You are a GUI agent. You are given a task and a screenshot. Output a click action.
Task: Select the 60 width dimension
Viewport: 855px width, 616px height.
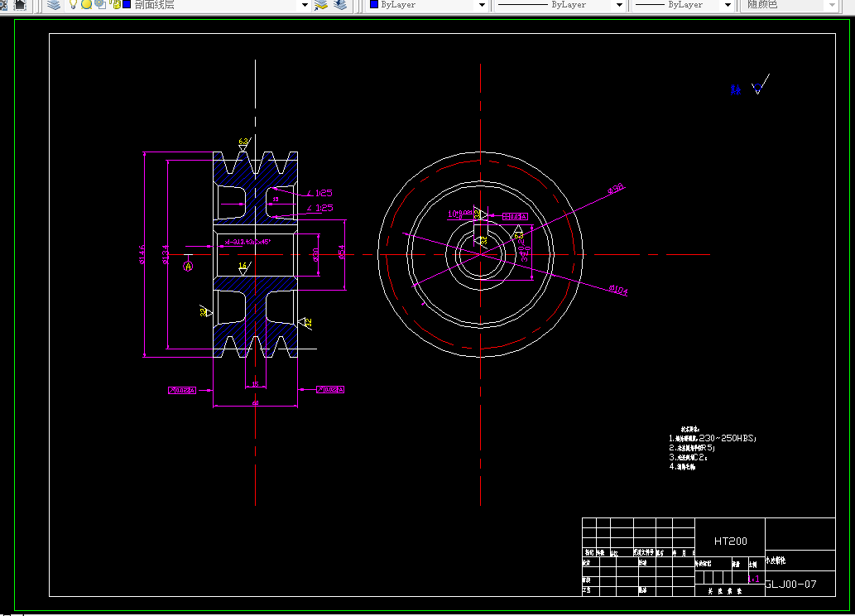[x=255, y=402]
